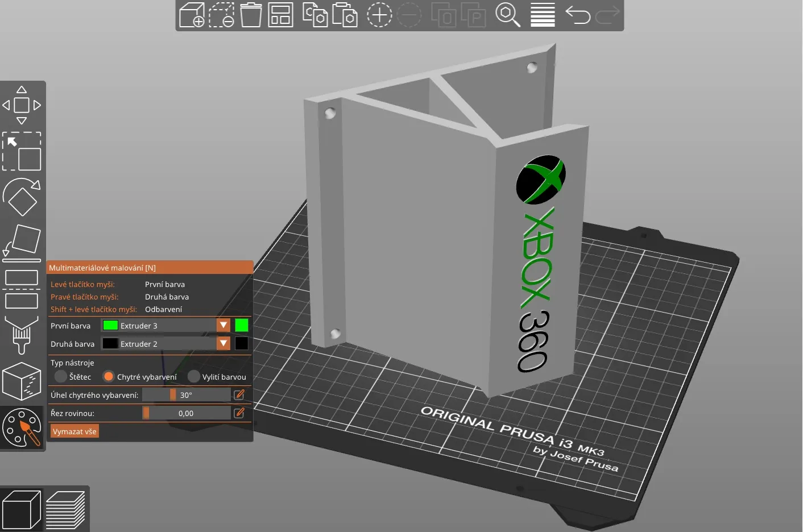The width and height of the screenshot is (803, 532).
Task: Click the Add object toolbar icon
Action: 192,15
